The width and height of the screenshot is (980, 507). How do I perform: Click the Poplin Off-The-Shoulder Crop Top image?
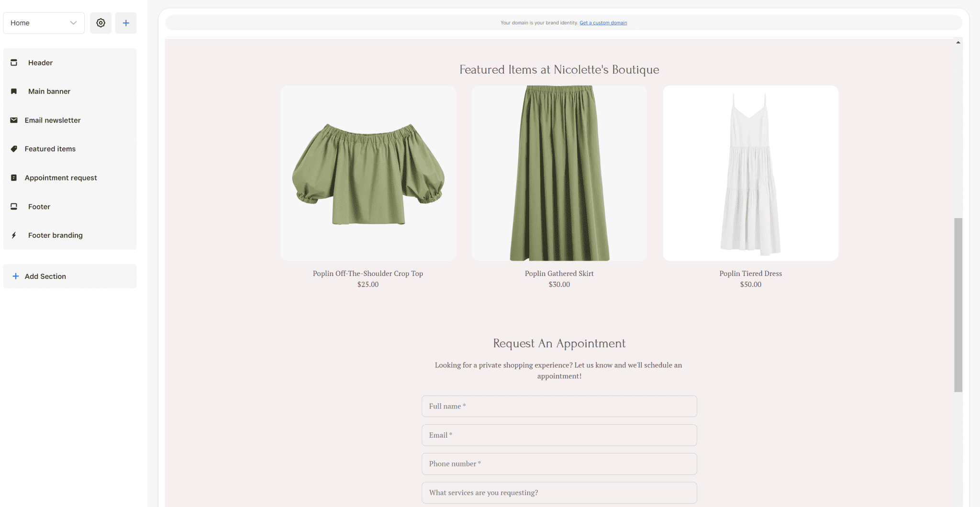point(368,173)
